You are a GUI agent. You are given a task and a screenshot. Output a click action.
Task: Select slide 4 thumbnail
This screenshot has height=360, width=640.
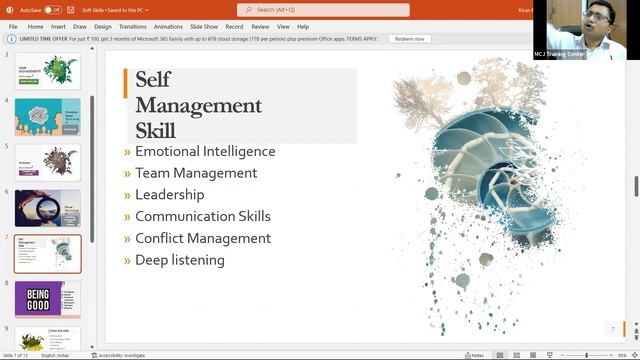click(x=48, y=117)
